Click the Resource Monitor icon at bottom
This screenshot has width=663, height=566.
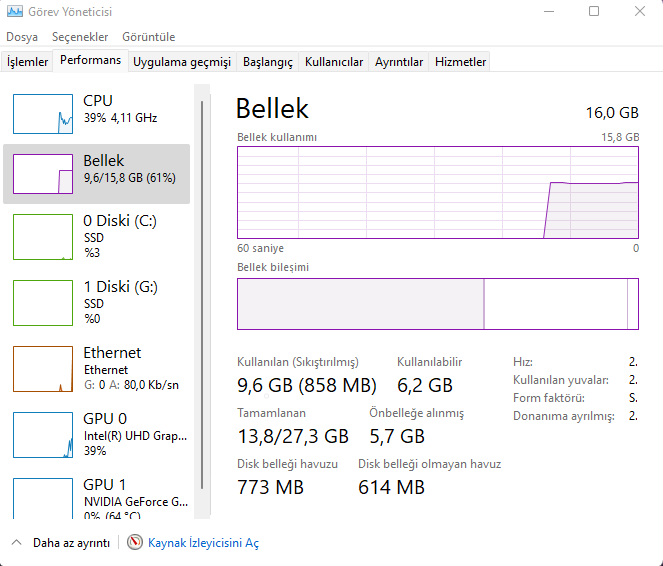pos(135,542)
